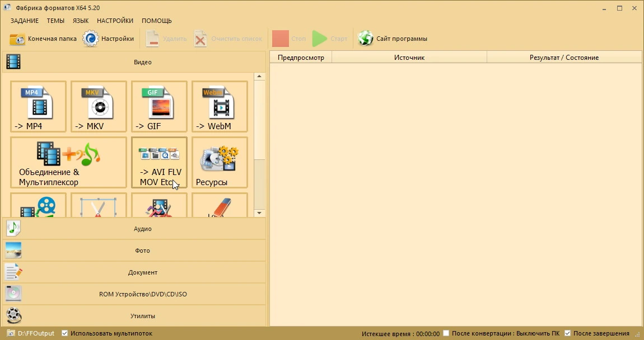
Task: Toggle Использовать мультипоток checkbox
Action: pos(64,333)
